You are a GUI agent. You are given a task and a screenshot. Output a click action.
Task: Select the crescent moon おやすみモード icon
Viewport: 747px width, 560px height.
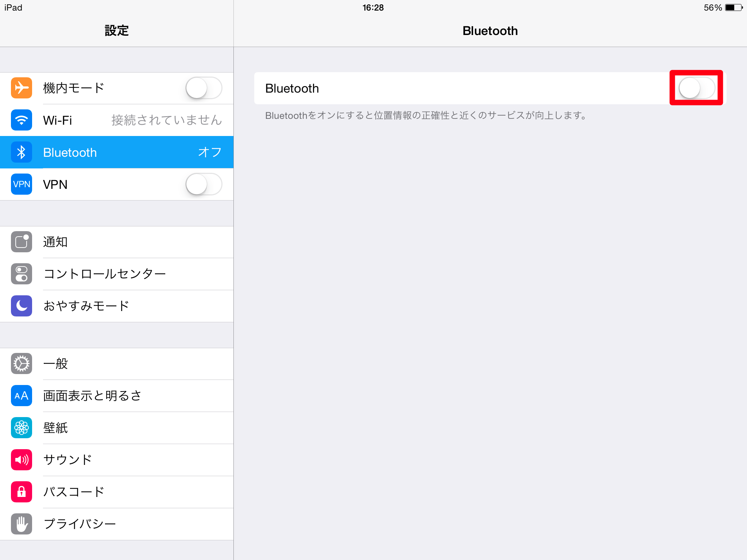21,306
